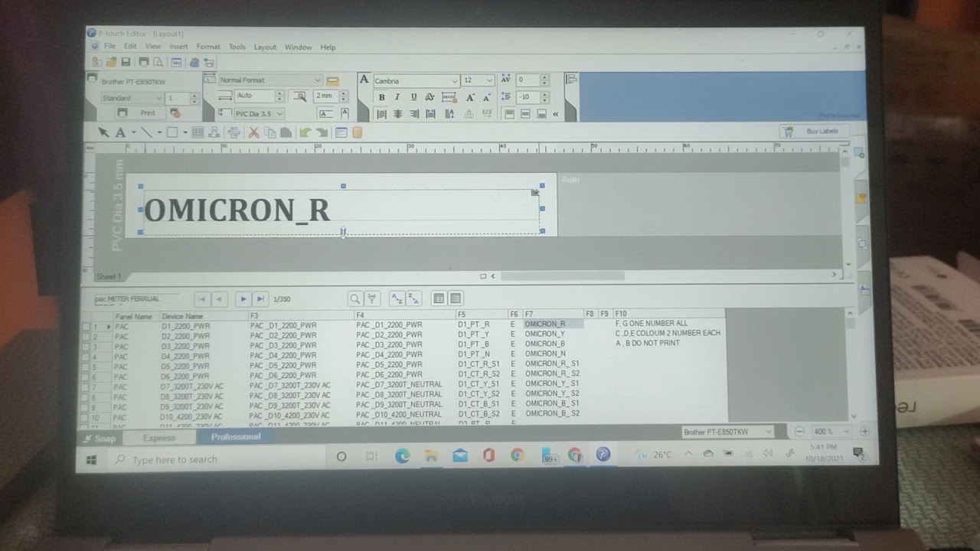Increase font size with larger A icon
The height and width of the screenshot is (551, 980).
pyautogui.click(x=469, y=97)
